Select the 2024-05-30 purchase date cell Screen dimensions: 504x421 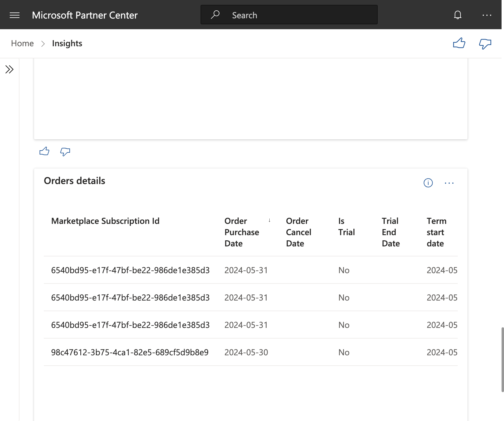click(x=246, y=352)
